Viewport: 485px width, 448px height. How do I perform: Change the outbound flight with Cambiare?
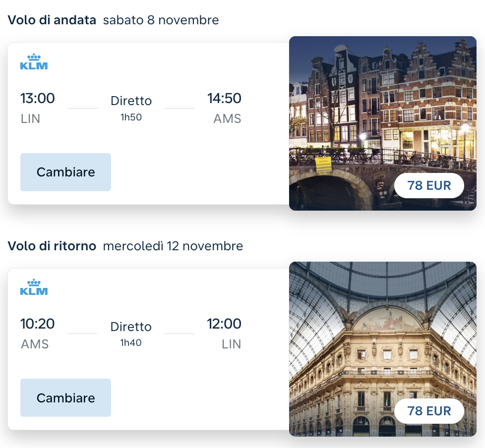coord(65,172)
